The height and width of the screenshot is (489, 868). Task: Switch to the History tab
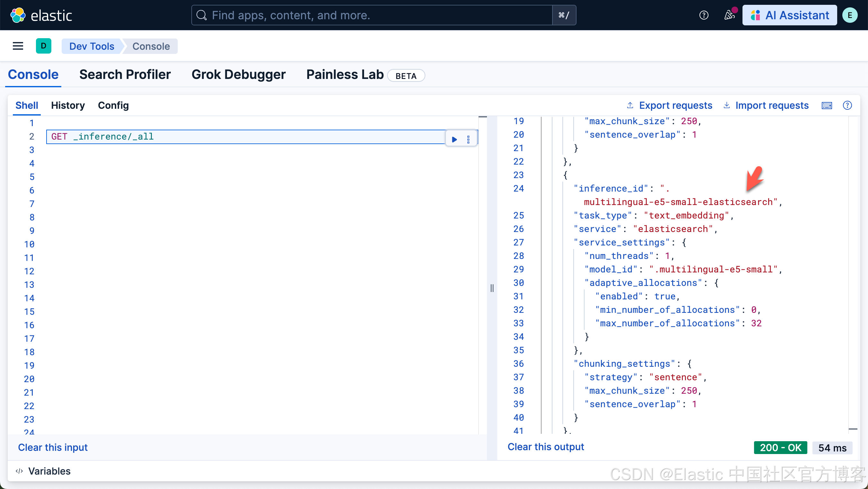[68, 106]
